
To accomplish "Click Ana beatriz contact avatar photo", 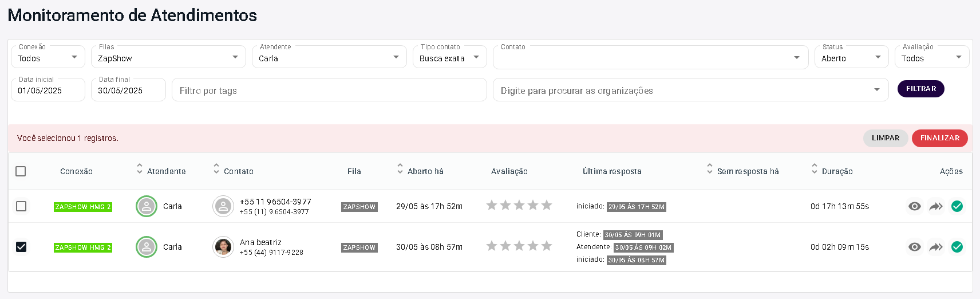I will point(223,247).
